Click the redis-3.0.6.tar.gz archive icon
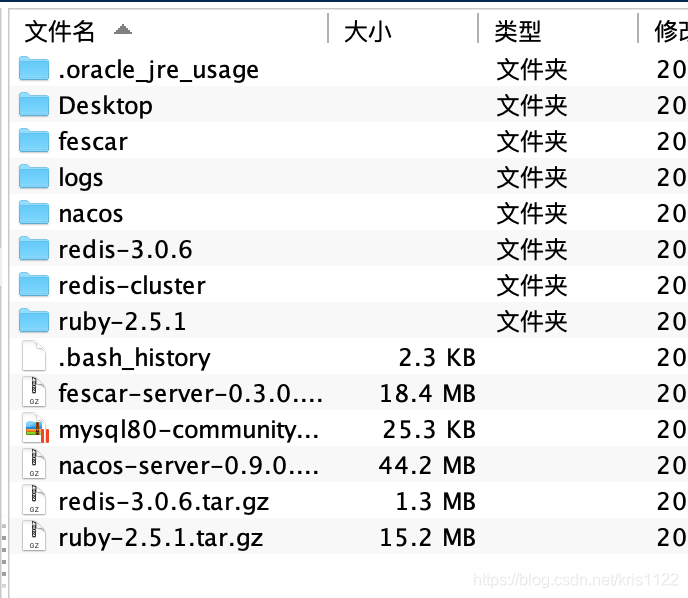 point(34,500)
